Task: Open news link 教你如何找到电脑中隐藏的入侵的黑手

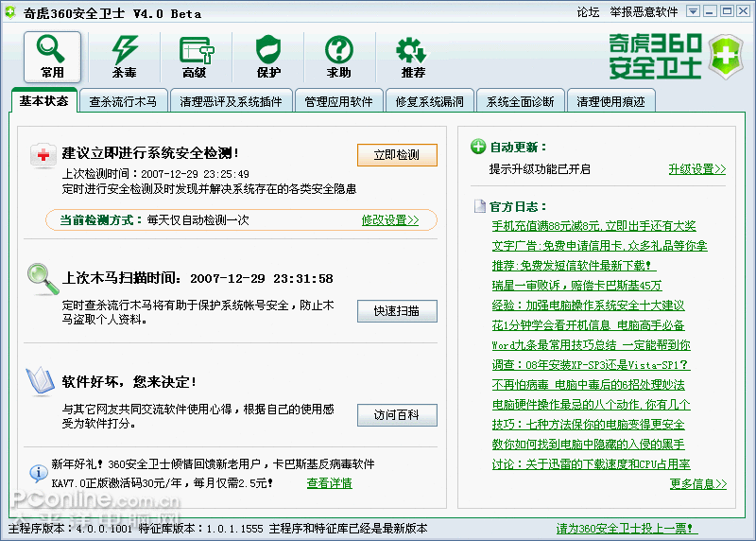Action: coord(588,444)
